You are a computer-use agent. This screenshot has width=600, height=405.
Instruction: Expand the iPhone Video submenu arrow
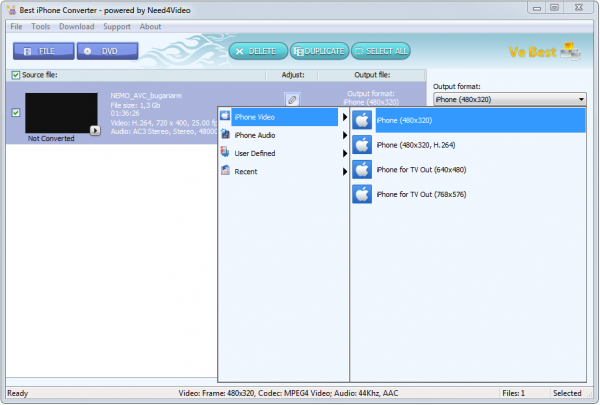(345, 117)
